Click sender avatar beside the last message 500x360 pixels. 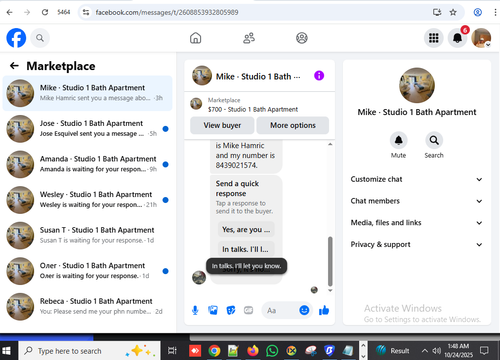[199, 277]
